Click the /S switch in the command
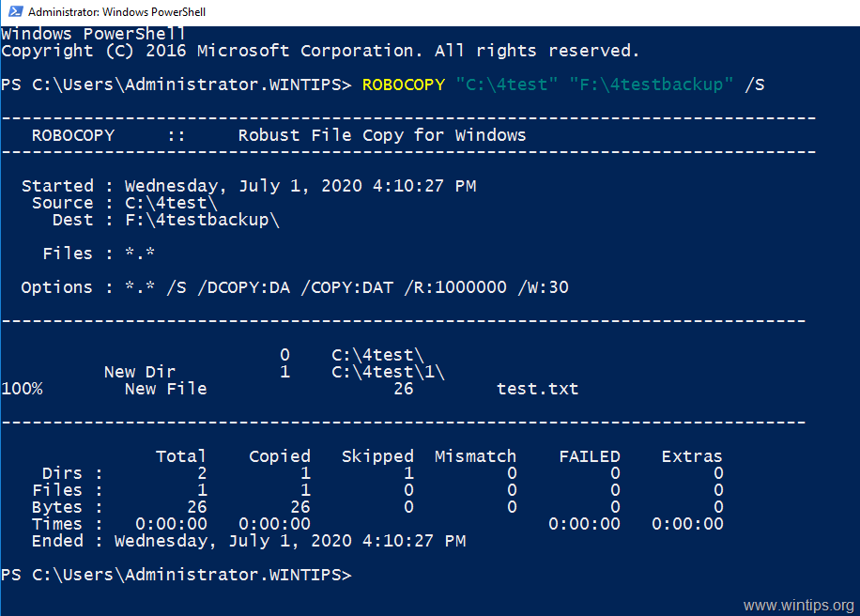 [x=754, y=85]
